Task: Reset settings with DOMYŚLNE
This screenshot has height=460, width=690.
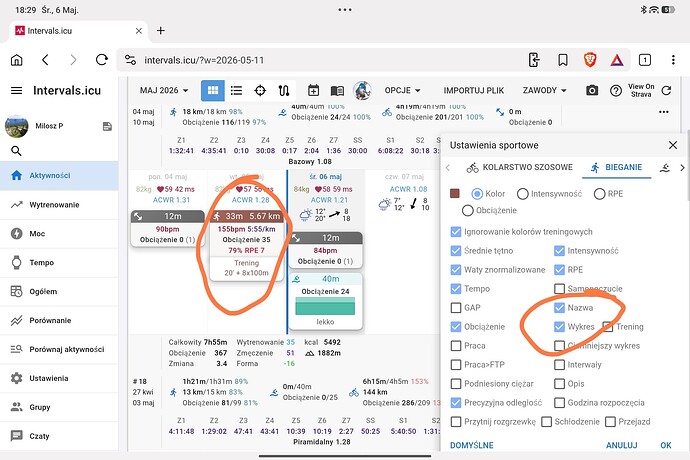Action: [471, 445]
